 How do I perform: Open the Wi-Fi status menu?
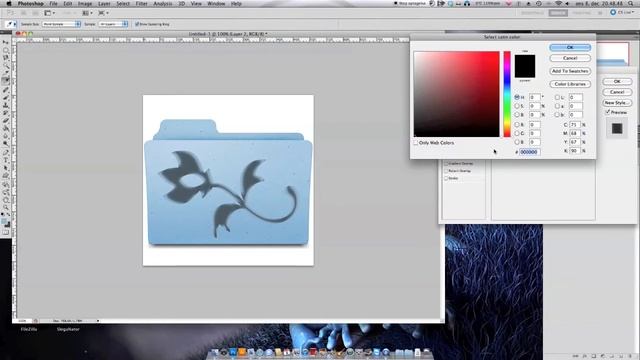[558, 3]
